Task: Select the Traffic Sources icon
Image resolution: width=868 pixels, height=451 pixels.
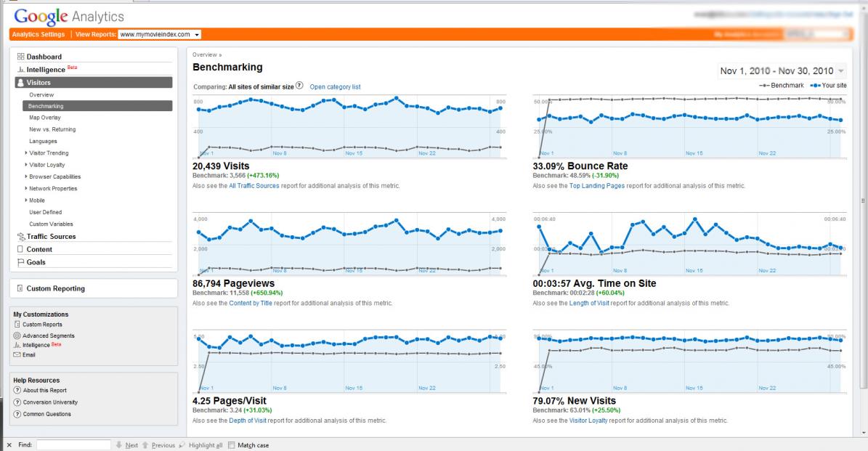Action: [21, 236]
